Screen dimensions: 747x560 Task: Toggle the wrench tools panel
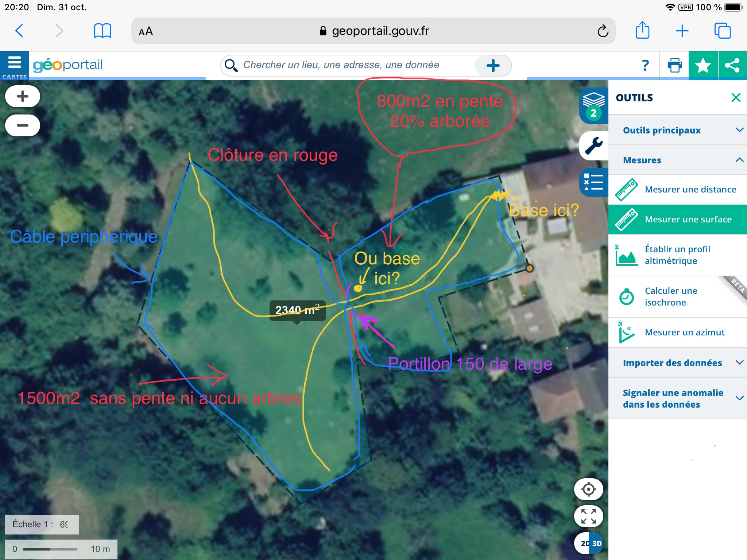click(x=594, y=146)
